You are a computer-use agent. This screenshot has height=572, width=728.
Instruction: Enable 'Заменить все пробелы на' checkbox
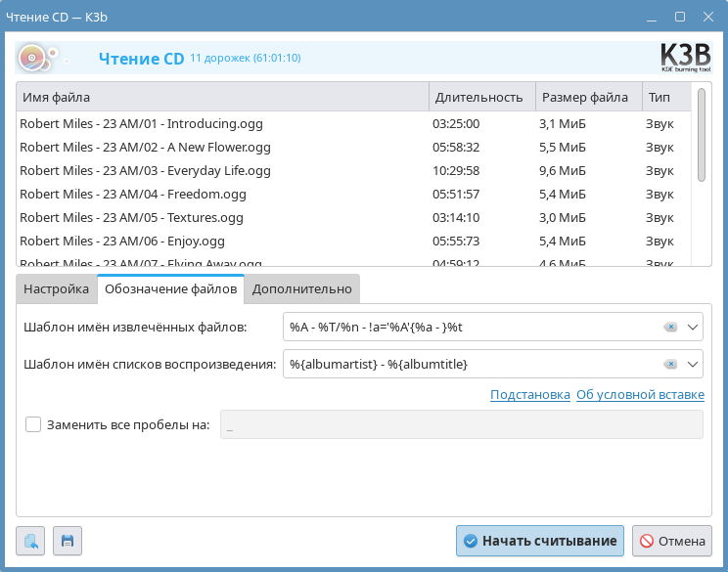point(33,424)
